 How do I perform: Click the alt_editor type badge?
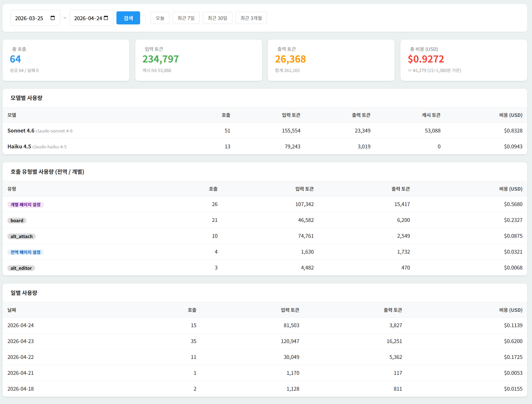[x=21, y=268]
